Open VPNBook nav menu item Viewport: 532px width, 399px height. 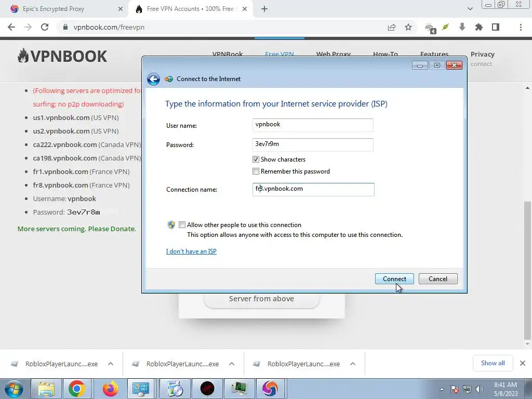coord(228,54)
